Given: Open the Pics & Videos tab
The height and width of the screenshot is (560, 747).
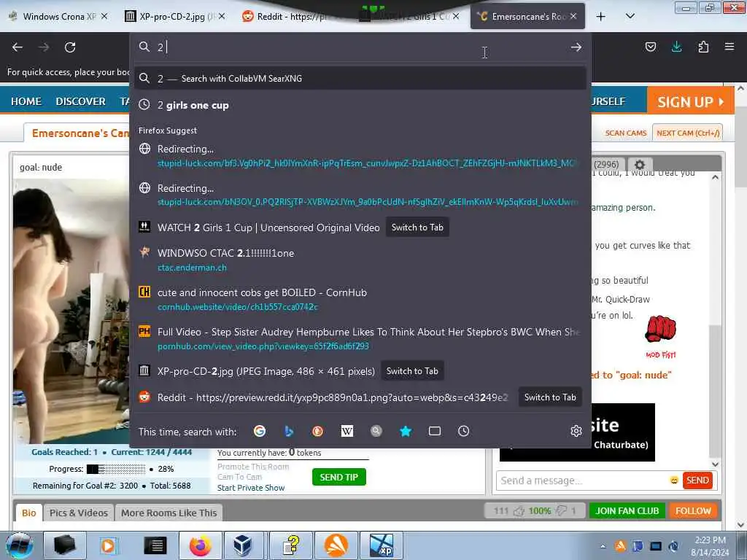Looking at the screenshot, I should (x=79, y=513).
